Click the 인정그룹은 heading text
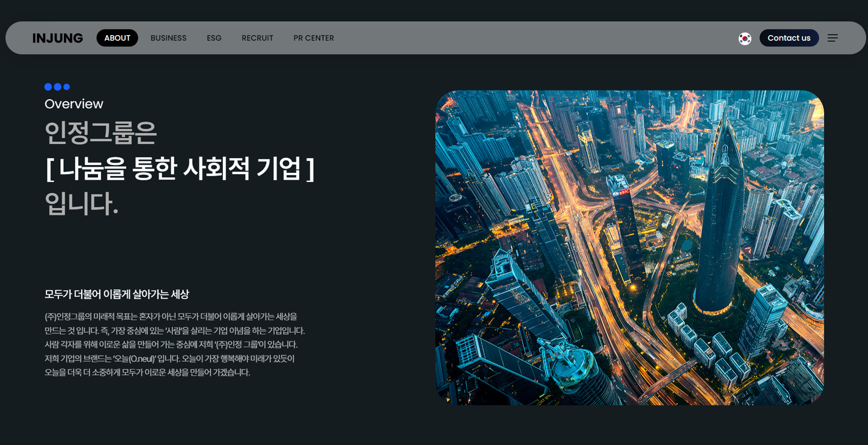Viewport: 868px width, 445px height. (x=100, y=133)
